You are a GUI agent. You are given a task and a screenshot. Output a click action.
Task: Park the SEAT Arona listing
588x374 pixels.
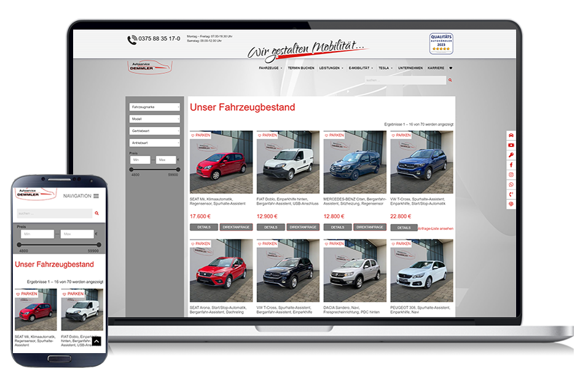click(x=201, y=244)
